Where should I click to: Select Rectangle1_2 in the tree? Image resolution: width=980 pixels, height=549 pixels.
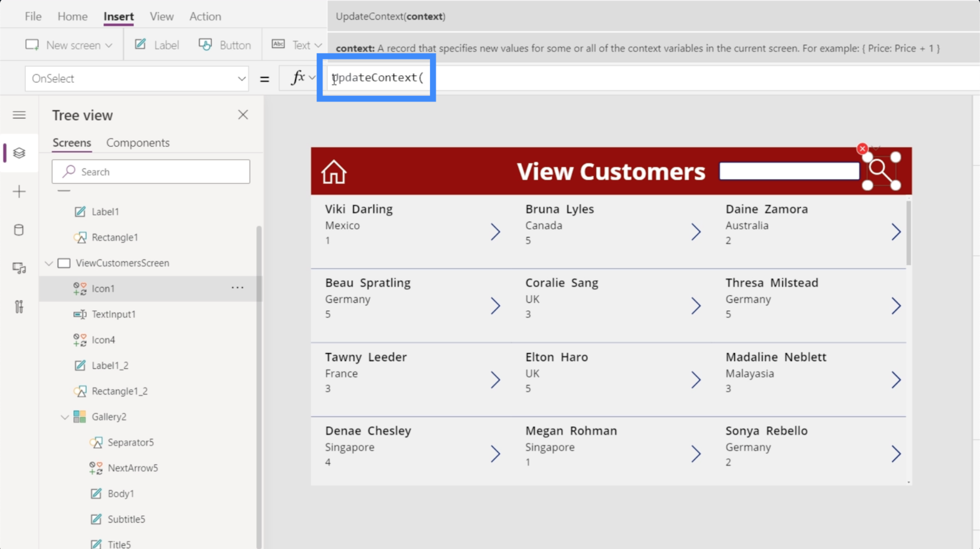120,391
